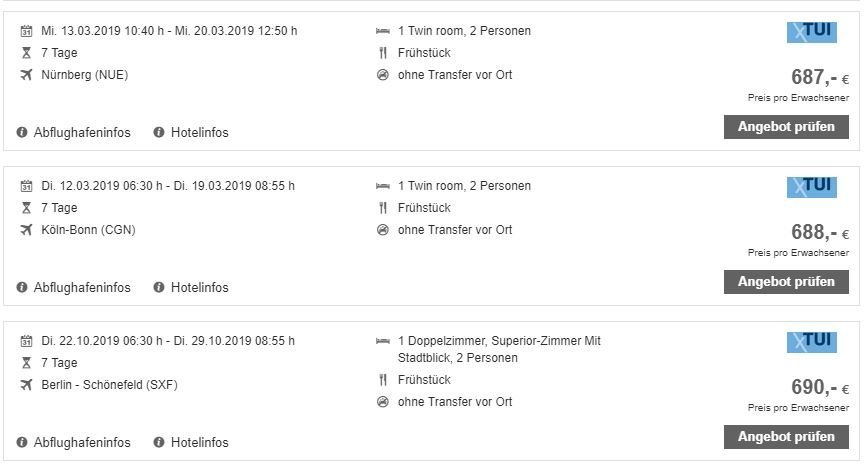Click info icon before Hotelinfos in Berlin offer

click(x=159, y=443)
